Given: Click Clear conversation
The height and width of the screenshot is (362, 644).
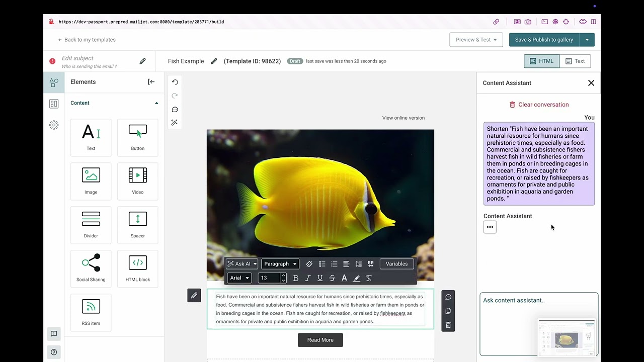Looking at the screenshot, I should (539, 105).
